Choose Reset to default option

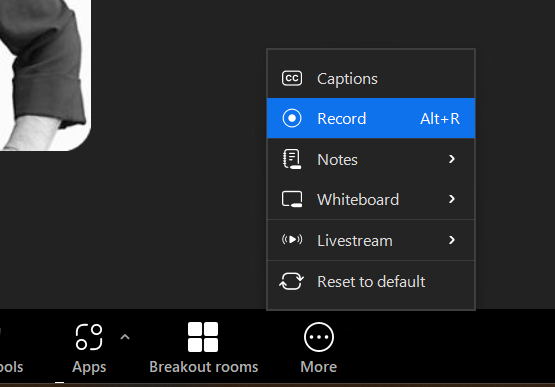(x=371, y=281)
